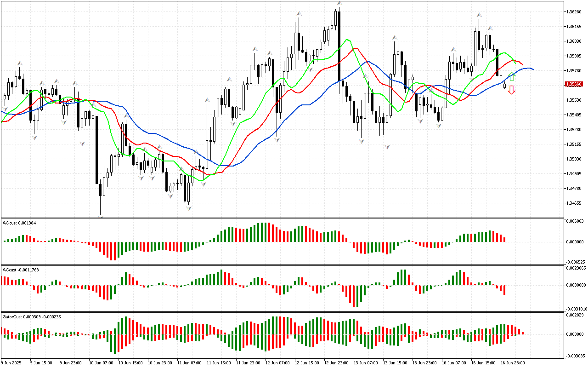The image size is (588, 368).
Task: Select the last red bar in the ACcust histogram
Action: [x=504, y=290]
